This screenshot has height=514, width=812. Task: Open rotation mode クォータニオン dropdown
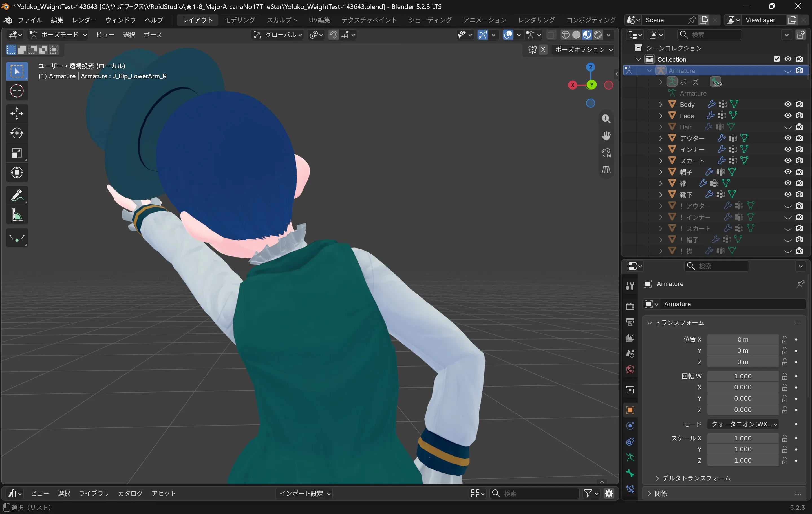[743, 424]
